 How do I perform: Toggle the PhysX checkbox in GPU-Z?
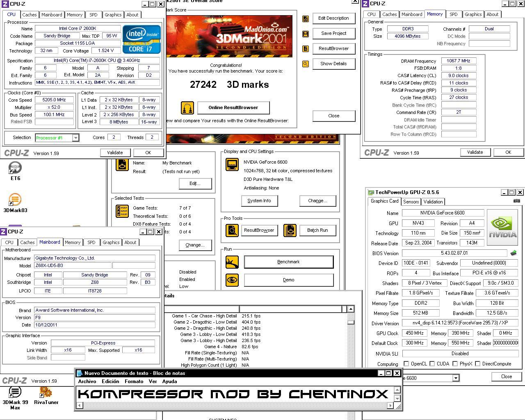pyautogui.click(x=455, y=364)
